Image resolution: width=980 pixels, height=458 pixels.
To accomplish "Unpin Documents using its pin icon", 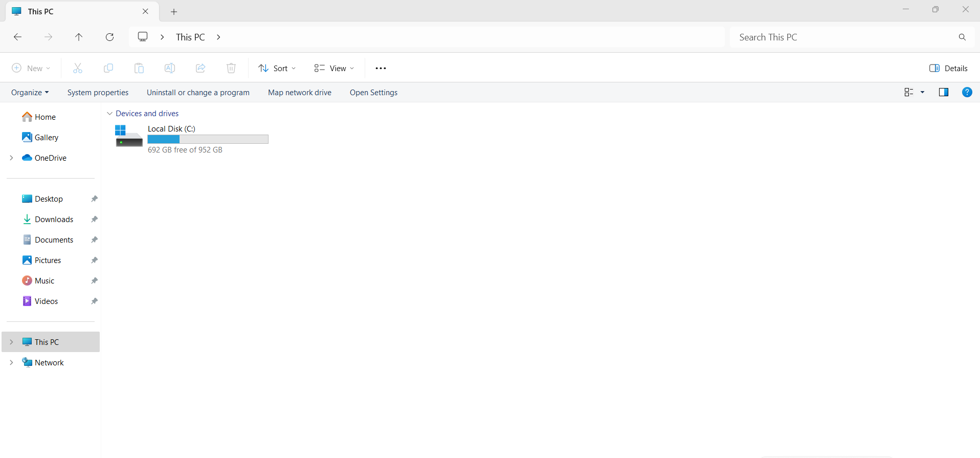I will (x=94, y=239).
